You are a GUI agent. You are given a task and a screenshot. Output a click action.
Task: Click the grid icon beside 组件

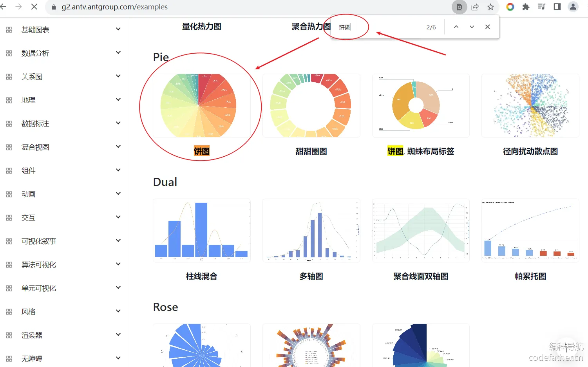coord(9,171)
